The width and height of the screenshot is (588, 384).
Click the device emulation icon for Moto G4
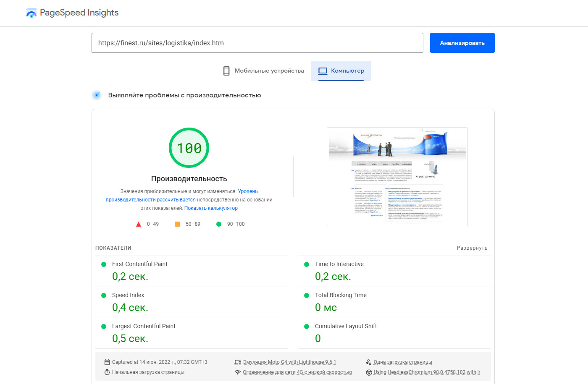coord(238,362)
